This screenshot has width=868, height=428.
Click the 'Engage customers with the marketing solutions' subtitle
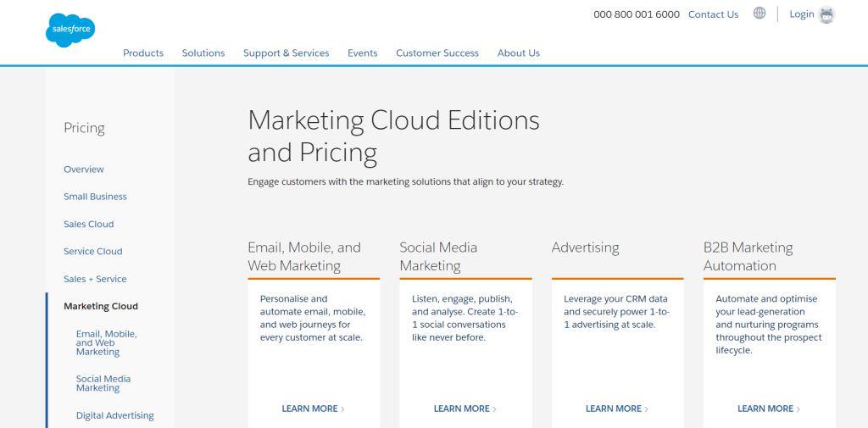click(x=405, y=181)
